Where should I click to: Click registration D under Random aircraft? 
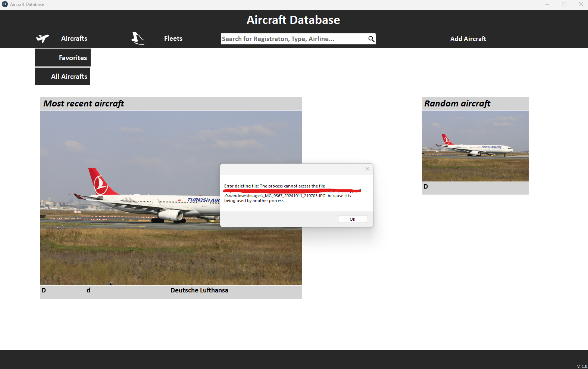tap(426, 186)
